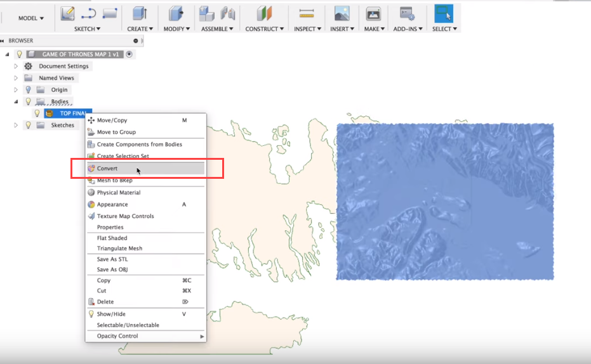Open the MODIFY dropdown menu

176,29
